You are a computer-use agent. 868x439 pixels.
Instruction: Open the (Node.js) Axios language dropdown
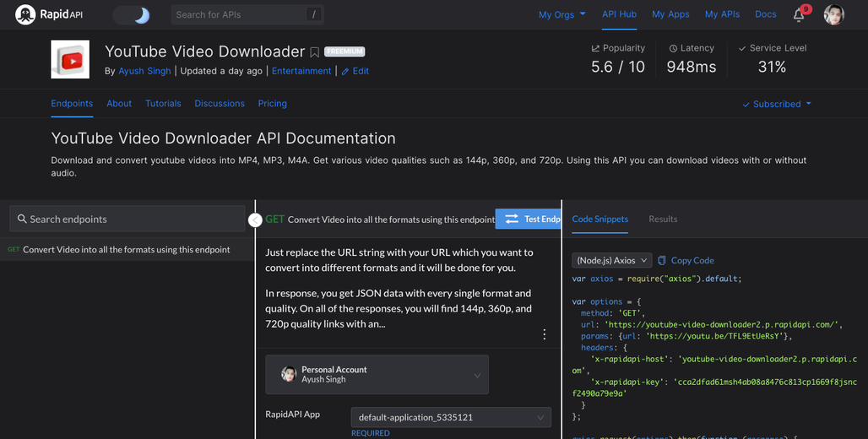point(611,260)
